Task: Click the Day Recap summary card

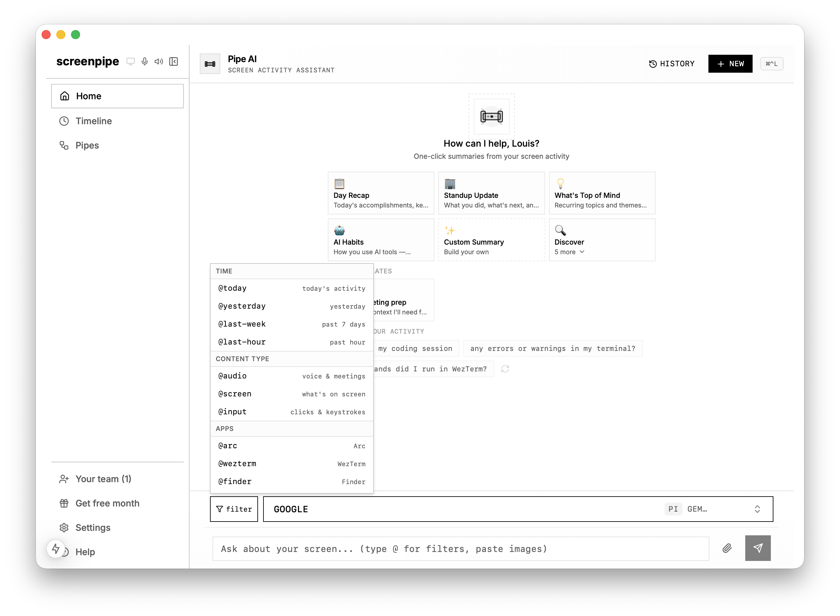Action: (x=381, y=193)
